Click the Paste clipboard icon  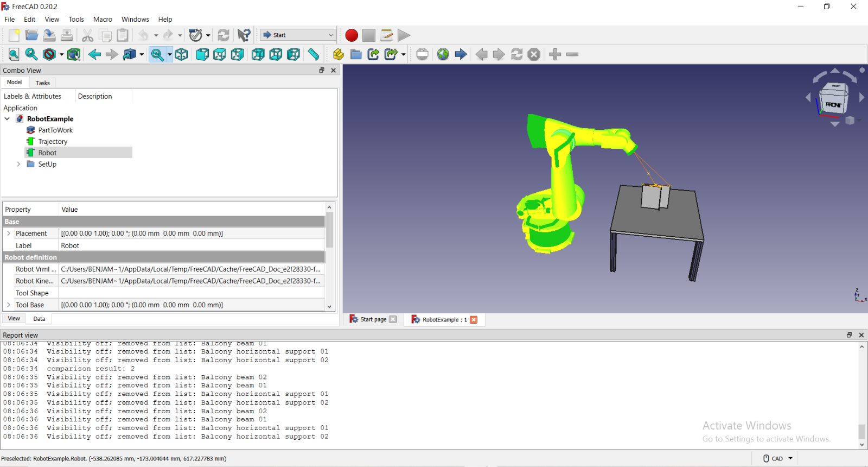point(123,35)
